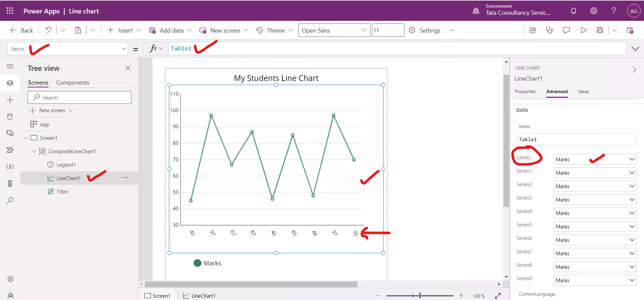Open the Data cylinder icon

(10, 117)
